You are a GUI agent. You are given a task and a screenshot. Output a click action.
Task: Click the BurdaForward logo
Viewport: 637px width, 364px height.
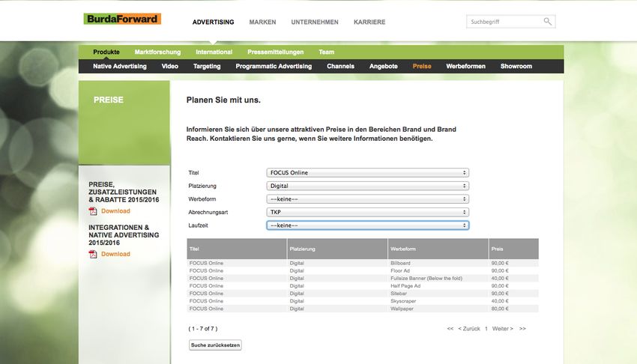tap(122, 19)
